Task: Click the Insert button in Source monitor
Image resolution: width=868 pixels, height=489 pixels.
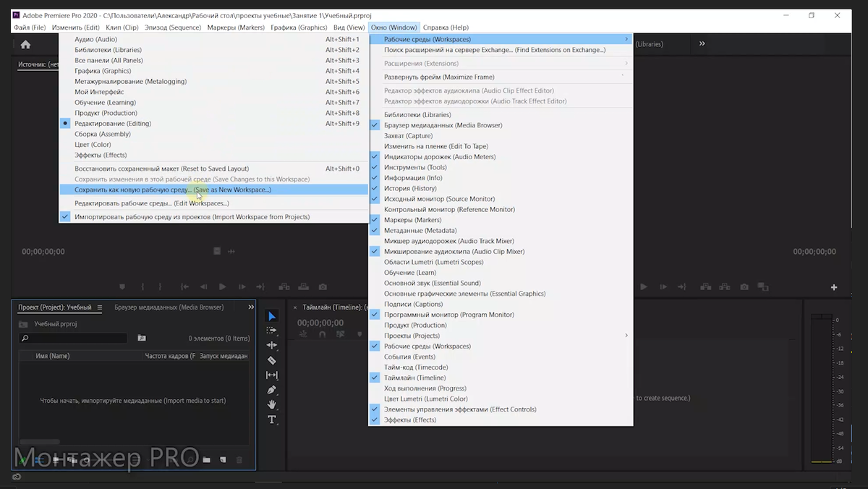Action: 284,287
